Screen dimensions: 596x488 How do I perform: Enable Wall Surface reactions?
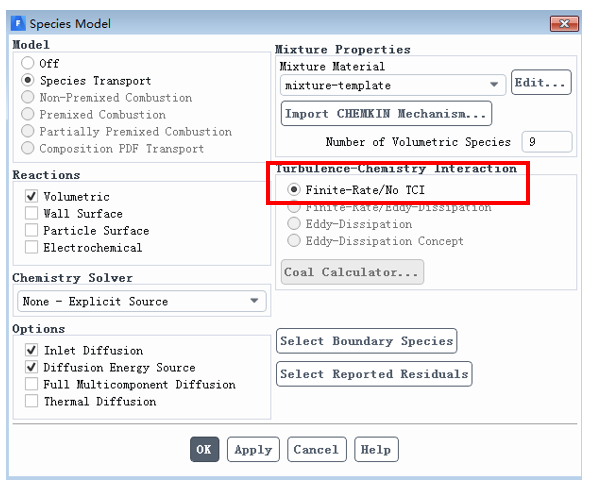32,213
